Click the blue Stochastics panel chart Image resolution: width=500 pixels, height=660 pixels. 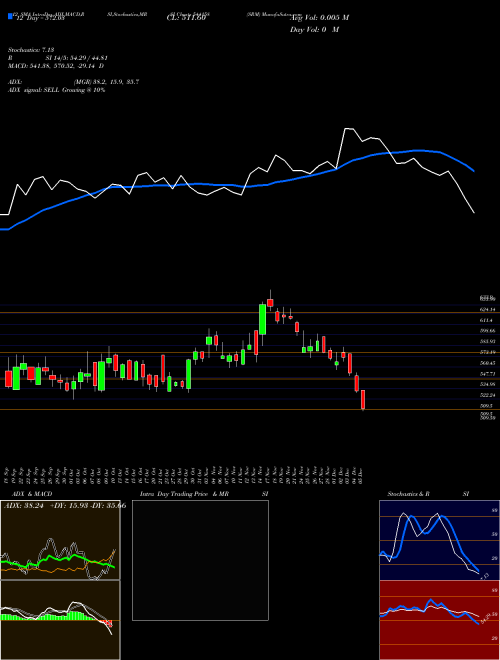click(x=439, y=540)
